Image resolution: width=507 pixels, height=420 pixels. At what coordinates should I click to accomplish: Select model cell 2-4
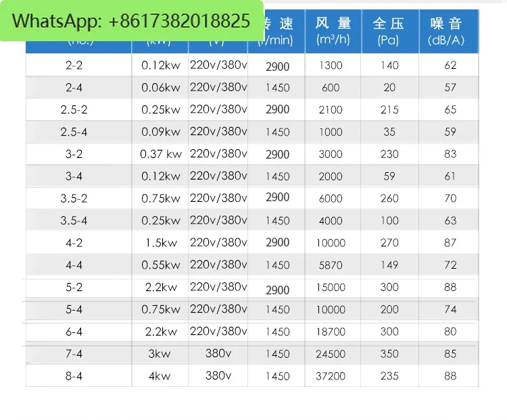tap(74, 88)
